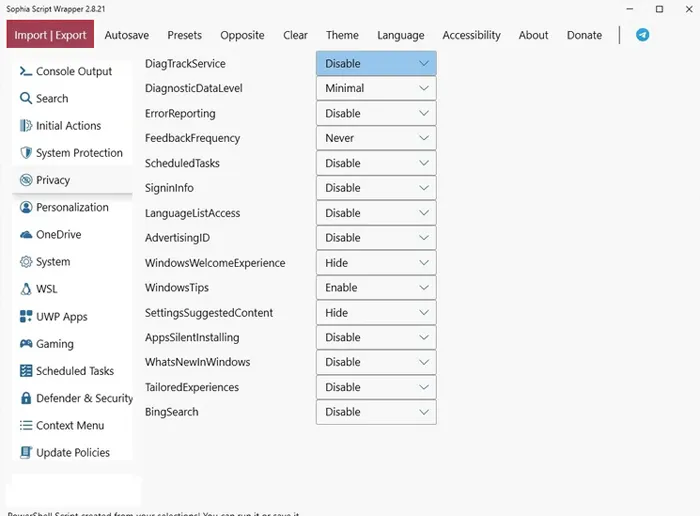Open the Telegram link icon

point(642,35)
